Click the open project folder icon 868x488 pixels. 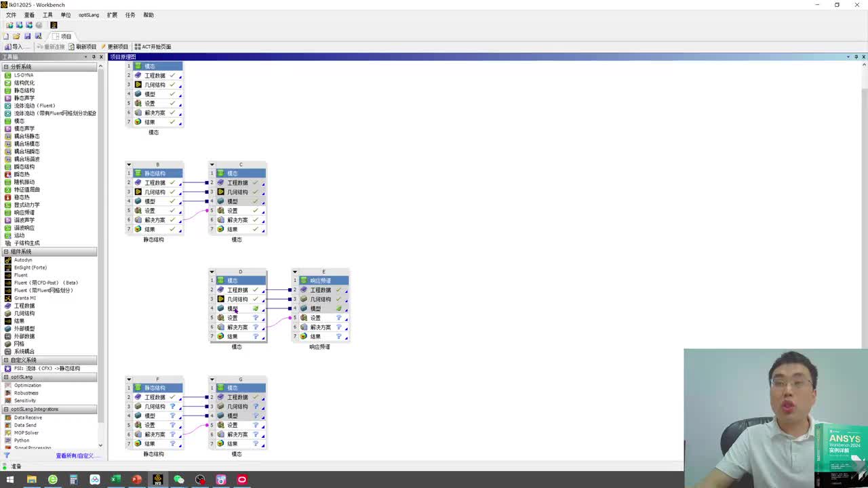(x=16, y=36)
